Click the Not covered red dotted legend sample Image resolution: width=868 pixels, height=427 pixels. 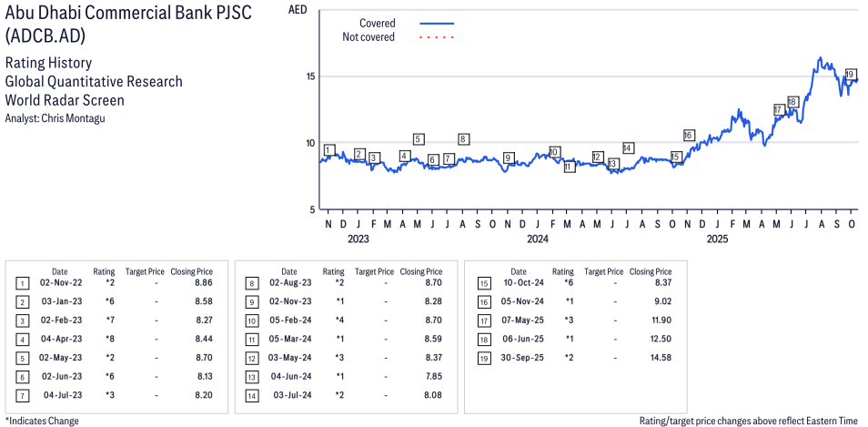click(437, 37)
